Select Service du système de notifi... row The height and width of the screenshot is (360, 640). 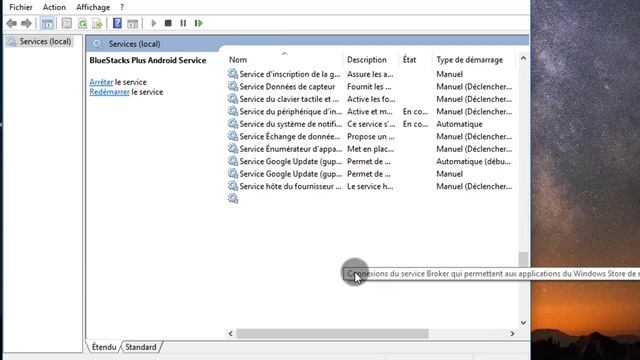[370, 124]
